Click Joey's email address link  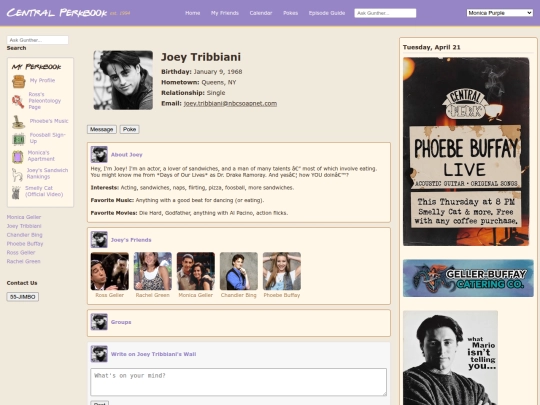(230, 103)
